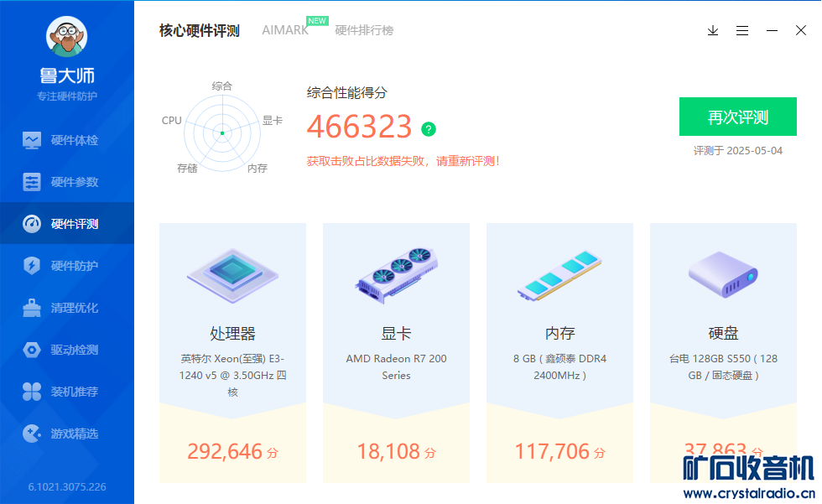Click the memory stick icon
This screenshot has height=504, width=822.
click(x=560, y=275)
